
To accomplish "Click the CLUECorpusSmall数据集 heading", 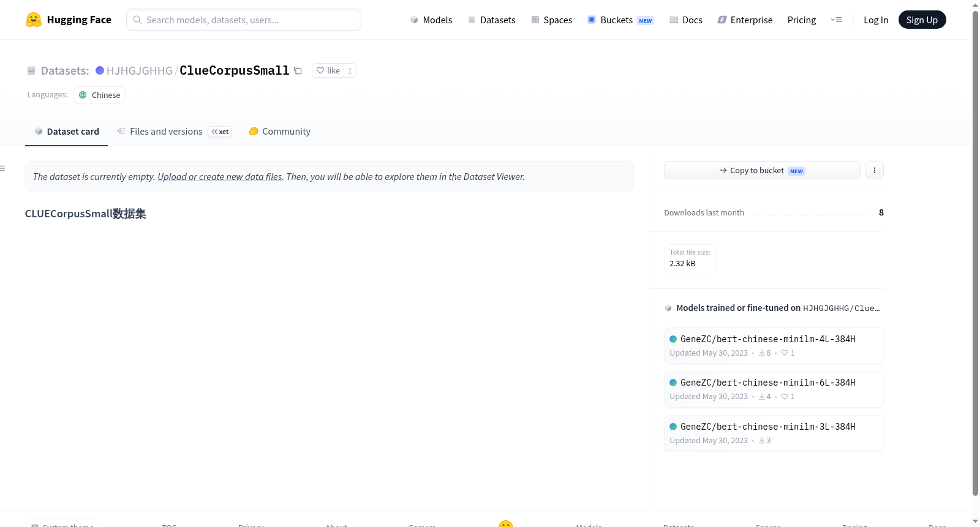I will (86, 214).
